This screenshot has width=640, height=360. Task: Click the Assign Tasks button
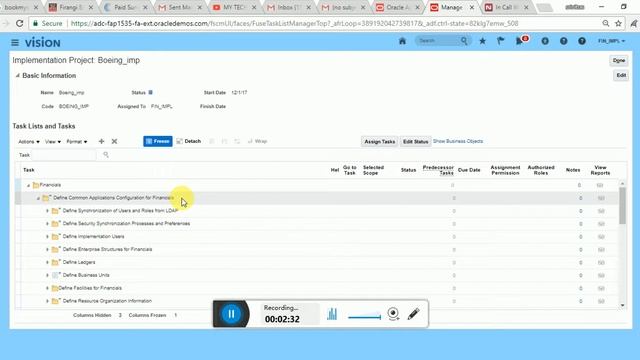pos(380,142)
